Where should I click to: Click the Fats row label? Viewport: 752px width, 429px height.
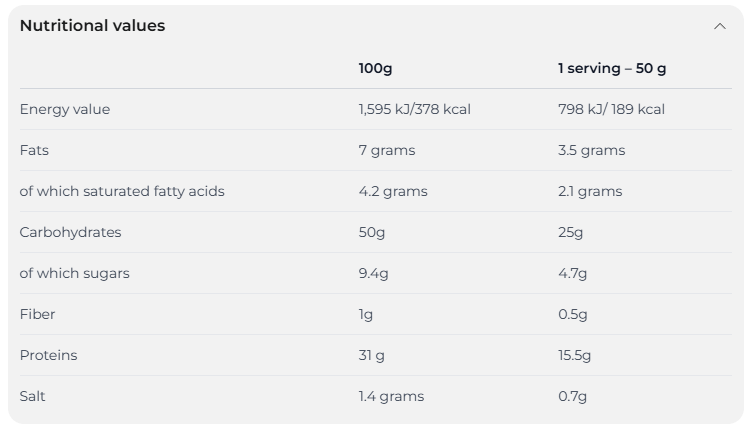pos(34,150)
